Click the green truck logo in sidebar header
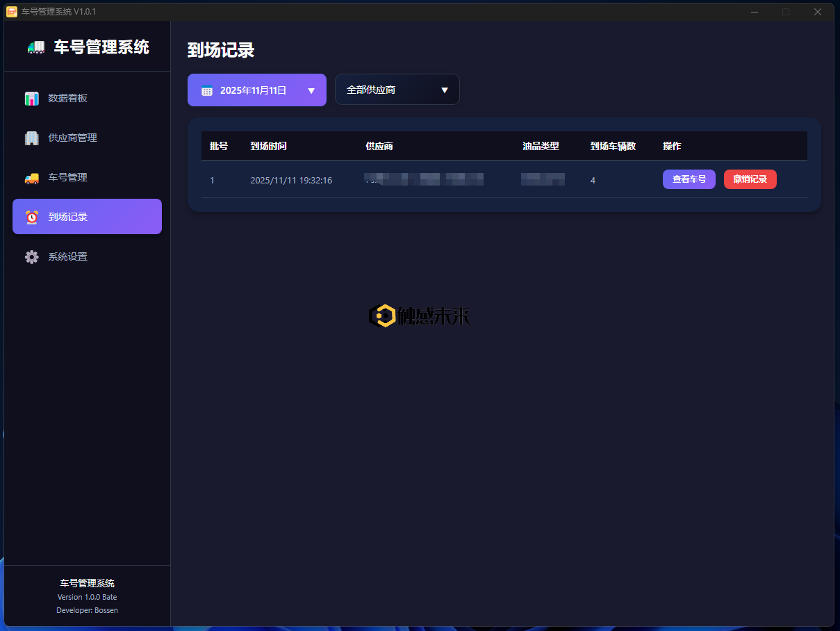The width and height of the screenshot is (840, 631). (x=35, y=46)
